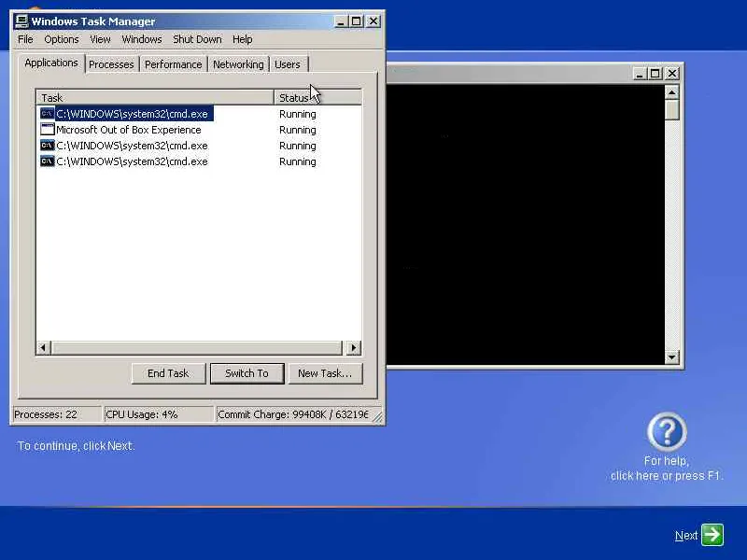Viewport: 747px width, 560px height.
Task: Click the command window vertical scrollbar thumb
Action: click(671, 109)
